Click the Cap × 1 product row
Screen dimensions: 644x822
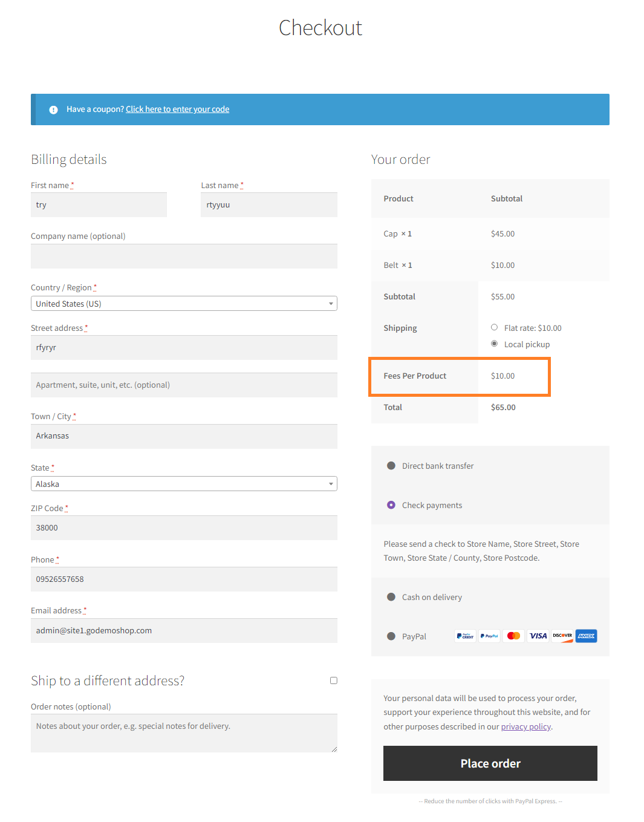coord(490,233)
